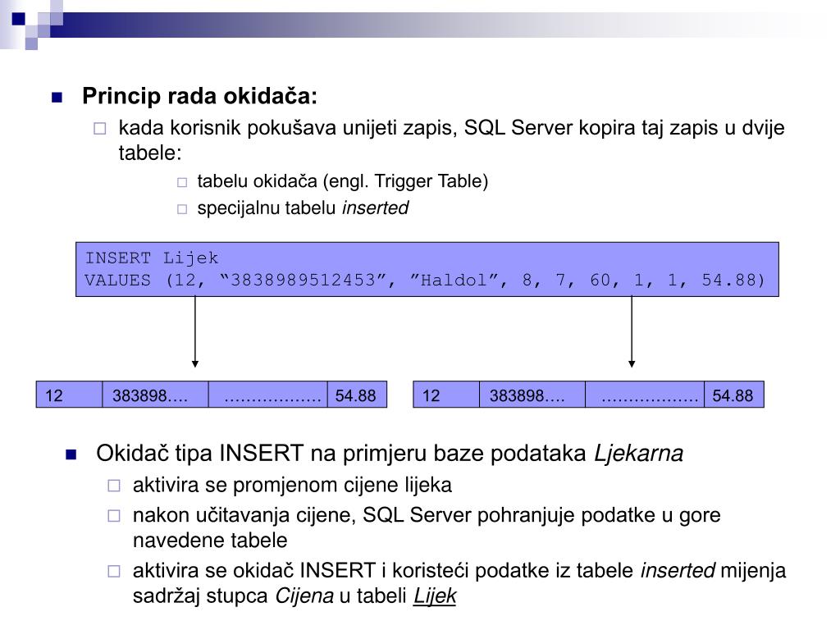Click the '54.88' cell in the right table
The height and width of the screenshot is (630, 840).
(x=734, y=395)
